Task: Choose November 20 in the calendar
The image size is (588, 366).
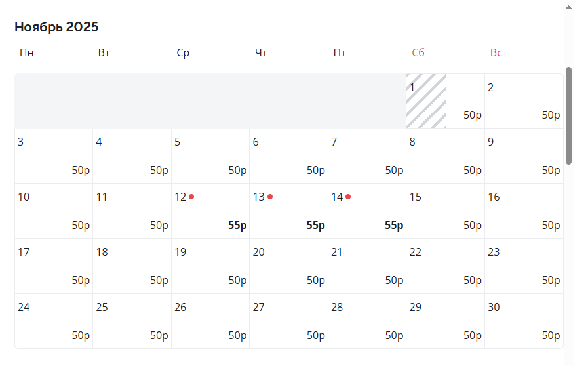Action: (x=288, y=266)
